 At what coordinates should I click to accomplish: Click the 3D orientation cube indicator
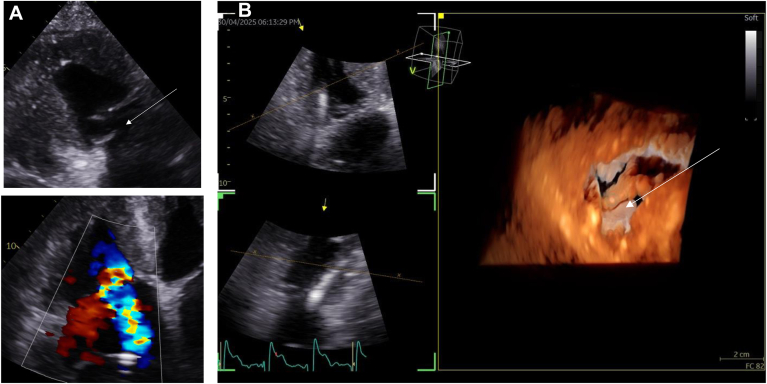[x=438, y=57]
